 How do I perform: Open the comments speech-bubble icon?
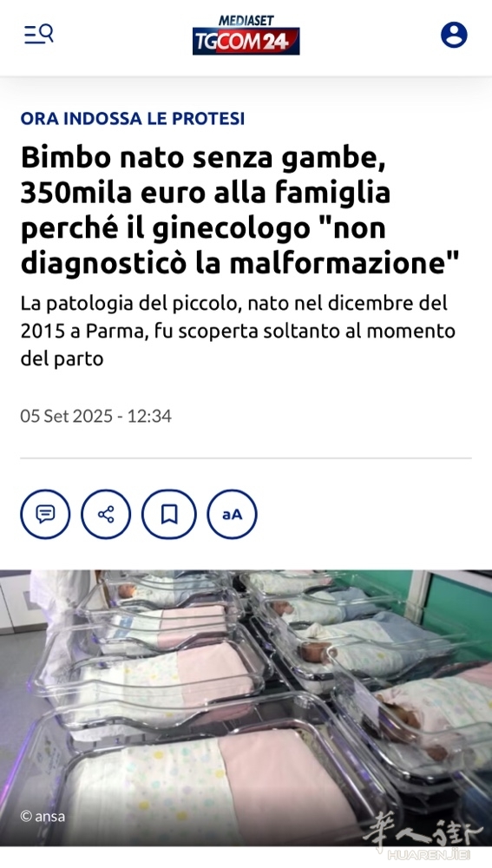(45, 514)
